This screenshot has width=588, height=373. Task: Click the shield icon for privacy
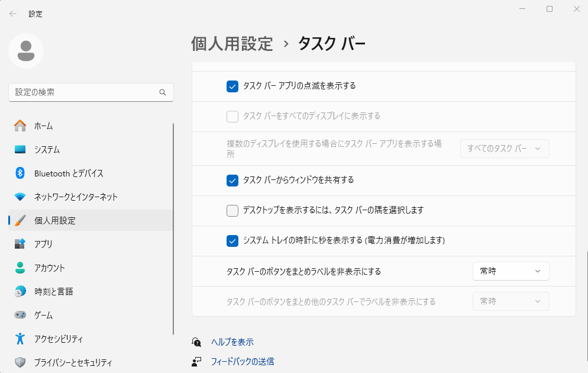20,362
